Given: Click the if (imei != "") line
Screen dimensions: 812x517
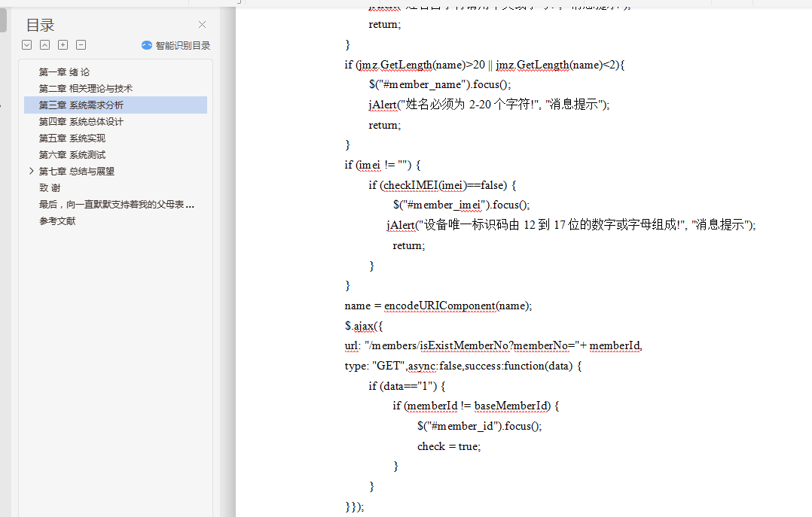Looking at the screenshot, I should pos(383,165).
